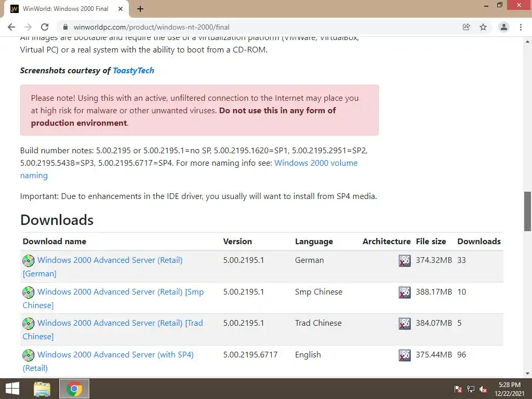532x399 pixels.
Task: Open the ToastyTech link
Action: pos(134,71)
